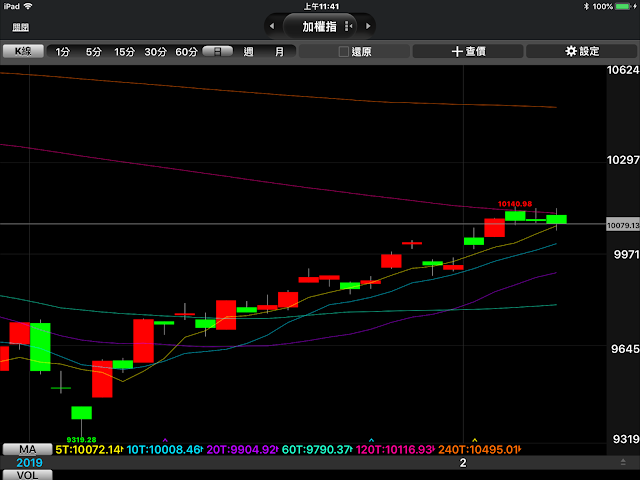Tap the Y-axis label 9645
This screenshot has height=480, width=640.
(625, 349)
